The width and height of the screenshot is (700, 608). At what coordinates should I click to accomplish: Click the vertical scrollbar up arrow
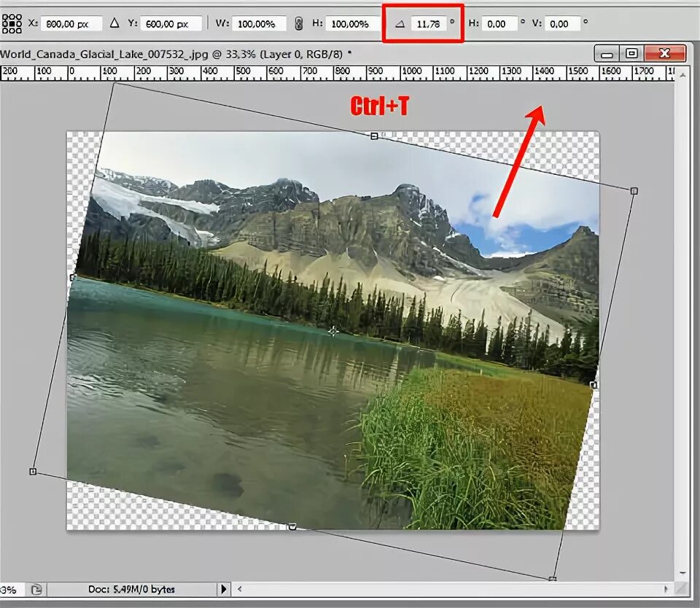pos(682,75)
